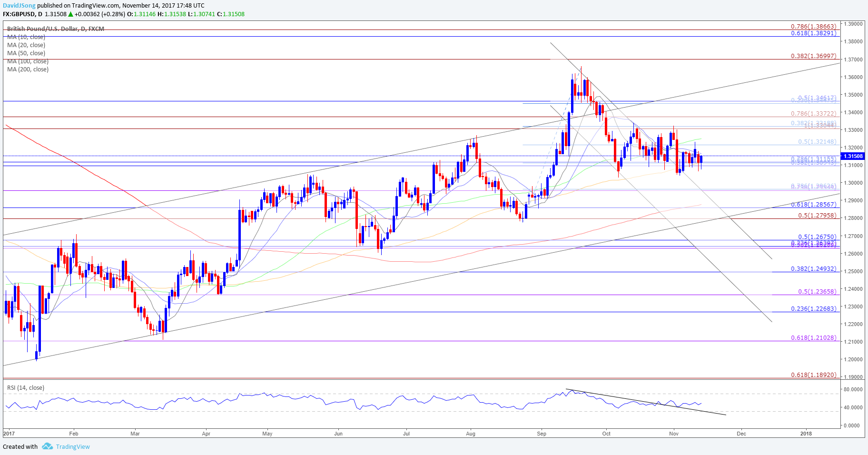Click the 2017 label on time axis
868x455 pixels.
coord(9,434)
